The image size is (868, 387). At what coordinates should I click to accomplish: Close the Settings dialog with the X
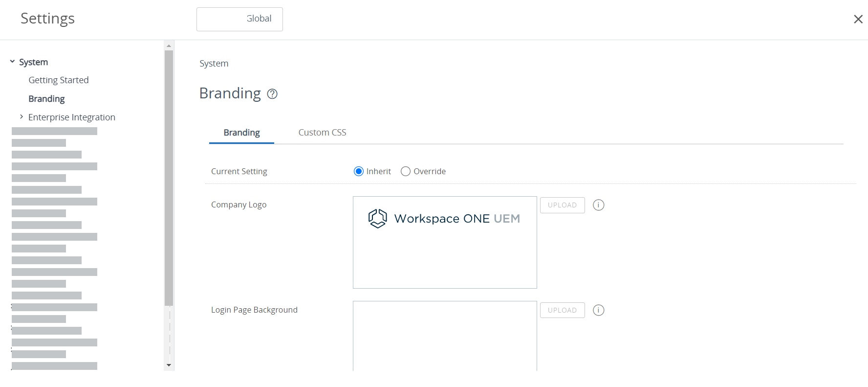tap(858, 19)
